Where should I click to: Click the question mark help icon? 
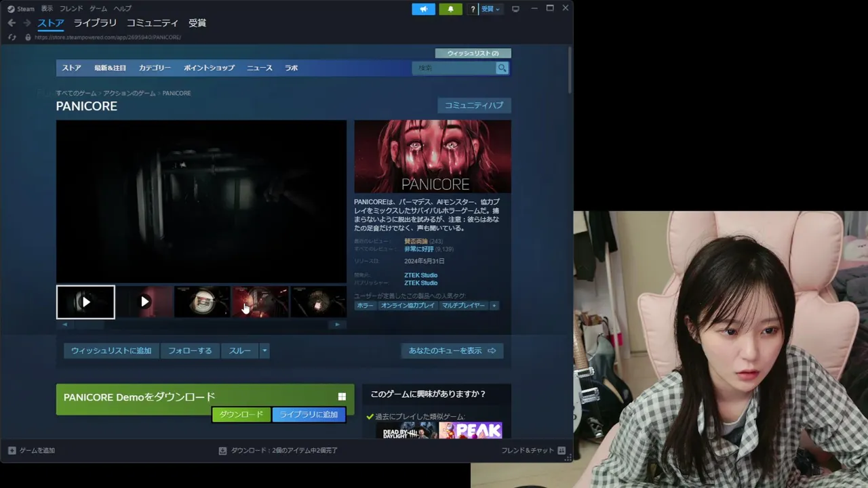pos(473,9)
